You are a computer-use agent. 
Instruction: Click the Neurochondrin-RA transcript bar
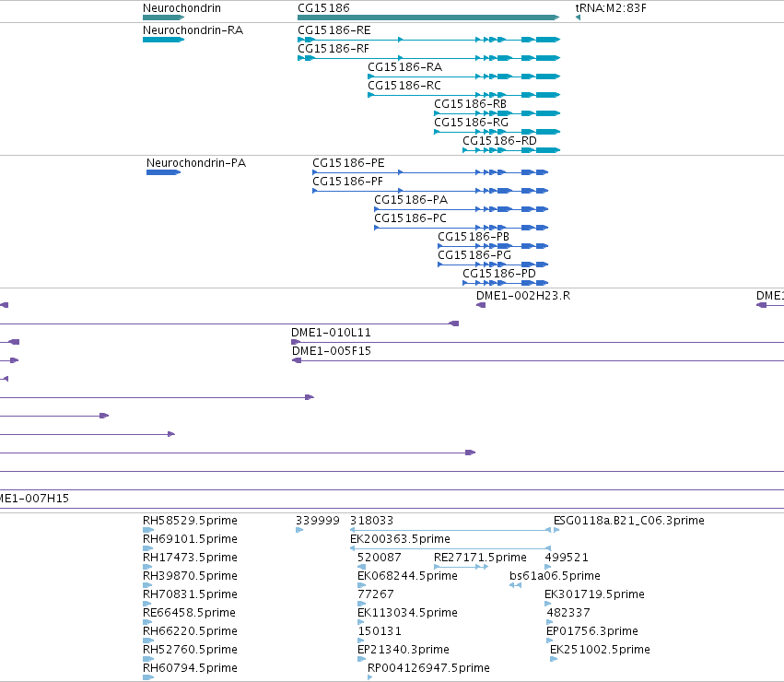click(163, 40)
